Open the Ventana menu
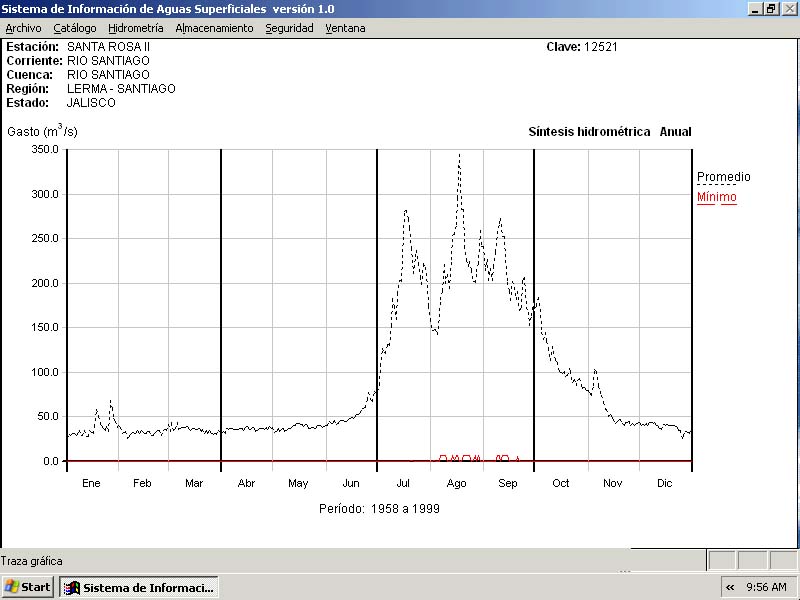The image size is (800, 600). tap(345, 28)
